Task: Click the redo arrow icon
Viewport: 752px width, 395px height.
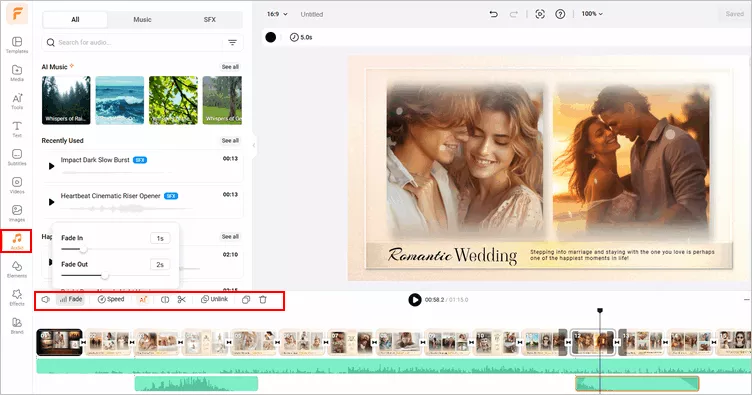Action: (x=514, y=14)
